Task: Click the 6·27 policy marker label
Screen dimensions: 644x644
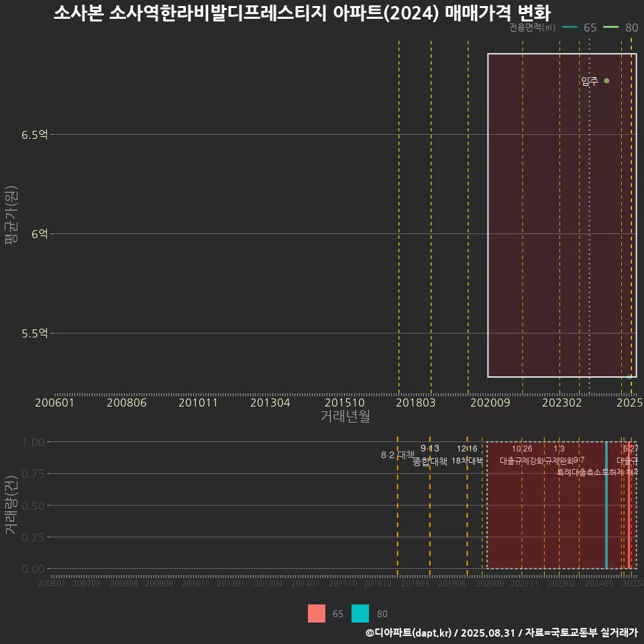Action: (631, 449)
